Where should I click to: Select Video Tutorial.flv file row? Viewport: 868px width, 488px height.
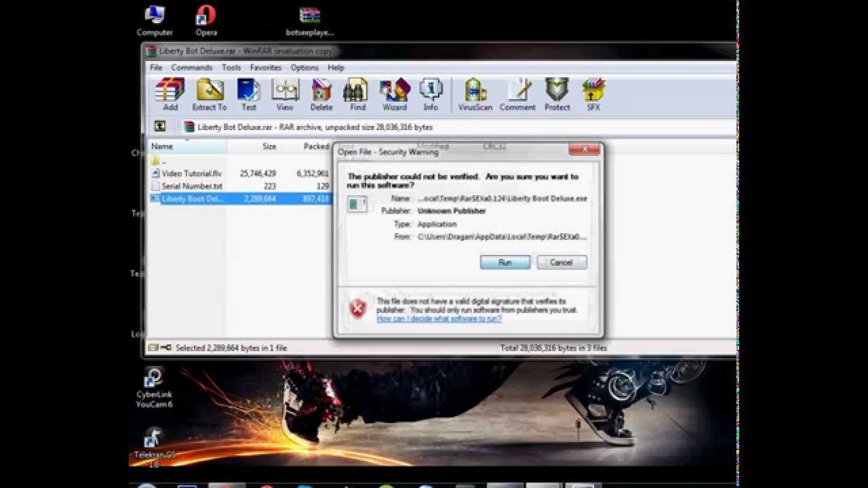241,174
